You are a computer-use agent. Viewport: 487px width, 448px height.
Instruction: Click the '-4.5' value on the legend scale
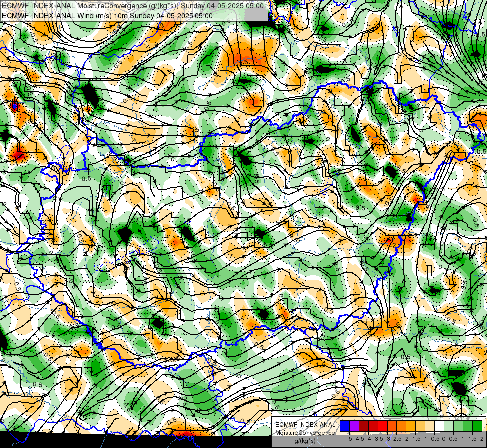coord(359,439)
